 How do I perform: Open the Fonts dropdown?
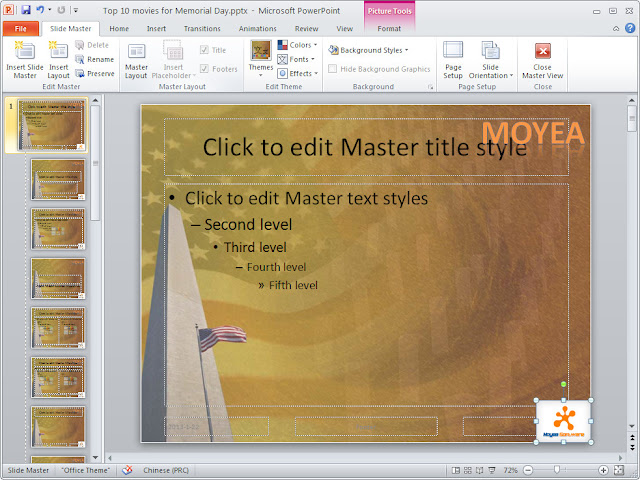(296, 59)
